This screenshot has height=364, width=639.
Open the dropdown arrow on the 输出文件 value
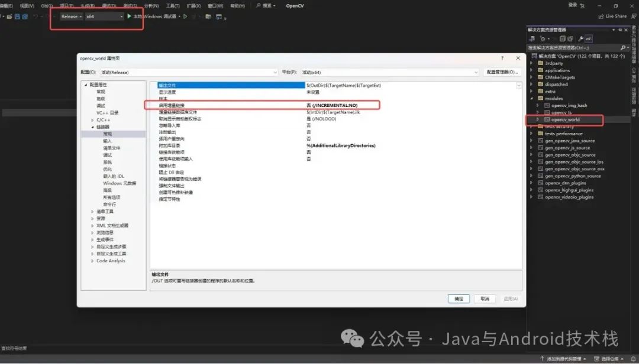point(518,86)
